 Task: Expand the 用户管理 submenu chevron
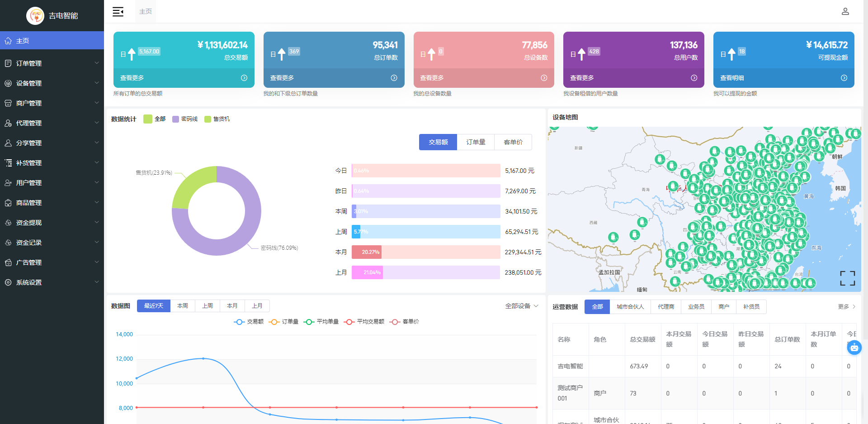pos(97,182)
